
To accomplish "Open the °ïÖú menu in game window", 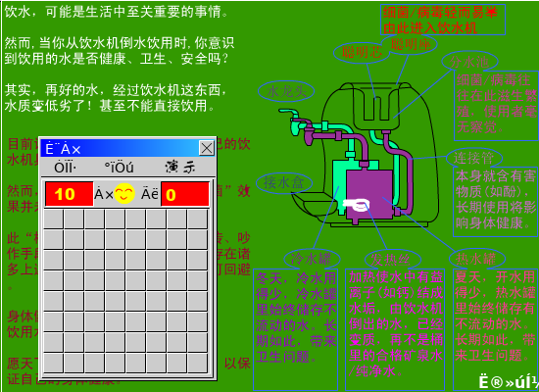I will click(x=119, y=168).
